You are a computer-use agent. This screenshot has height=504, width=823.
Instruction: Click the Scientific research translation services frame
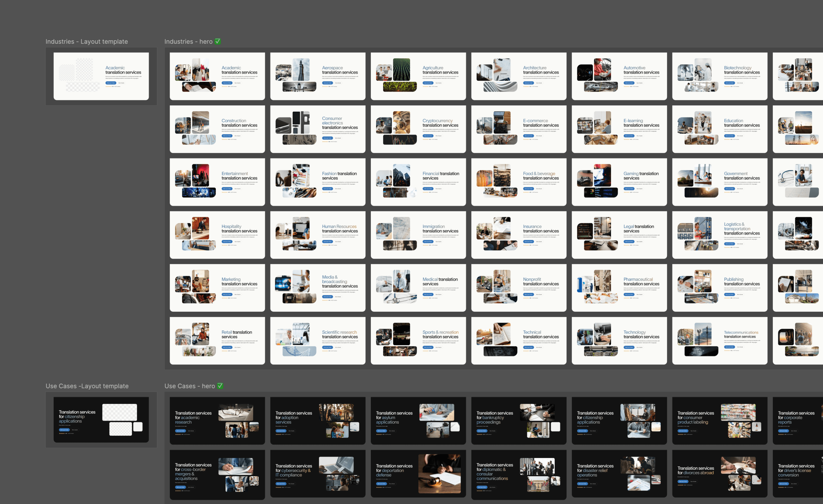[x=318, y=341]
